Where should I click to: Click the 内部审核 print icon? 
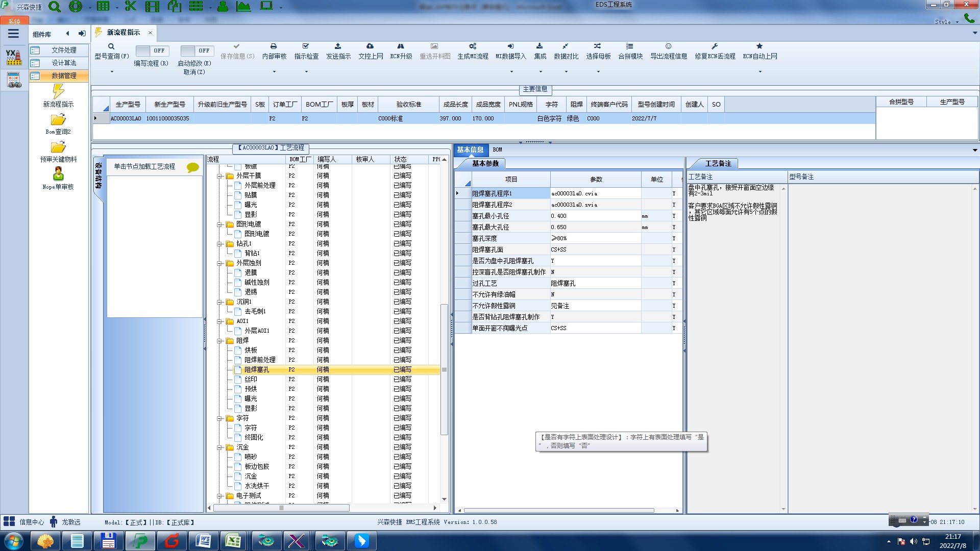pos(274,46)
